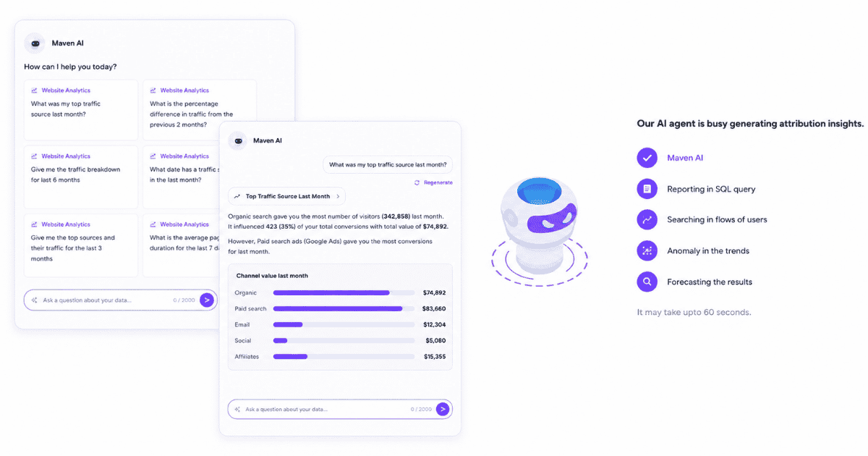Select 'top sources and their traffic' card
The height and width of the screenshot is (456, 868).
pos(81,245)
